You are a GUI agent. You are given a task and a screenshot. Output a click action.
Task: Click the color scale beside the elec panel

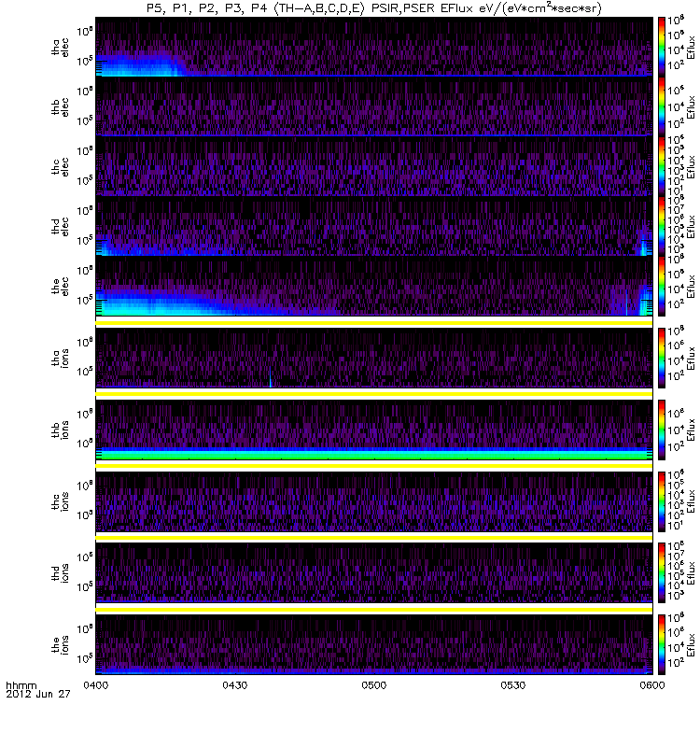pyautogui.click(x=662, y=287)
